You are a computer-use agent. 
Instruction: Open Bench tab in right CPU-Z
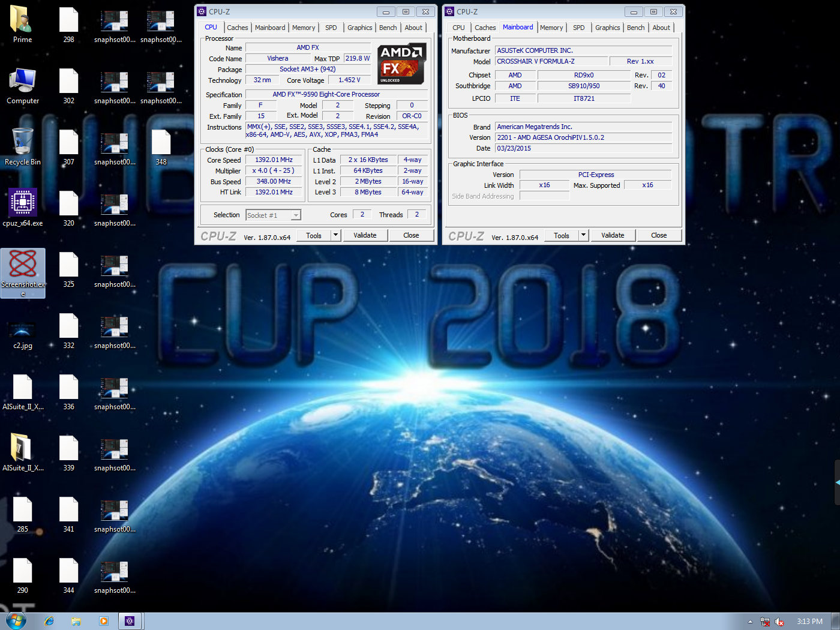pyautogui.click(x=636, y=28)
